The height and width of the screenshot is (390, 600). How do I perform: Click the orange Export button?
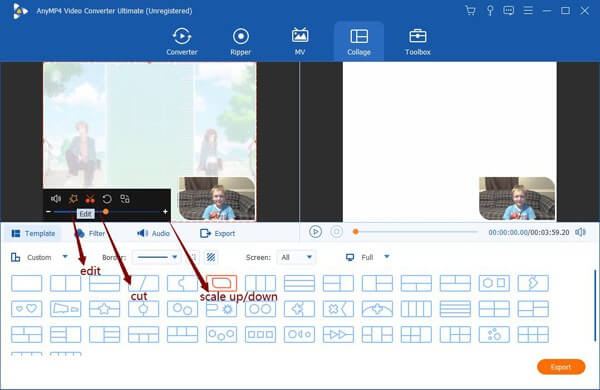(x=561, y=367)
